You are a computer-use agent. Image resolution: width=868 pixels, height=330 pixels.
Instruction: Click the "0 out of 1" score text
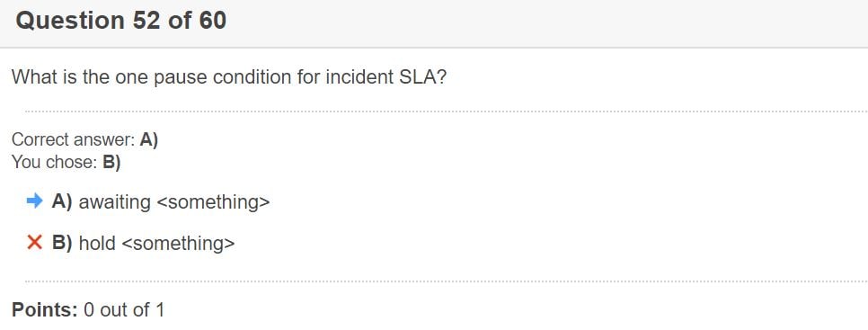click(x=124, y=309)
